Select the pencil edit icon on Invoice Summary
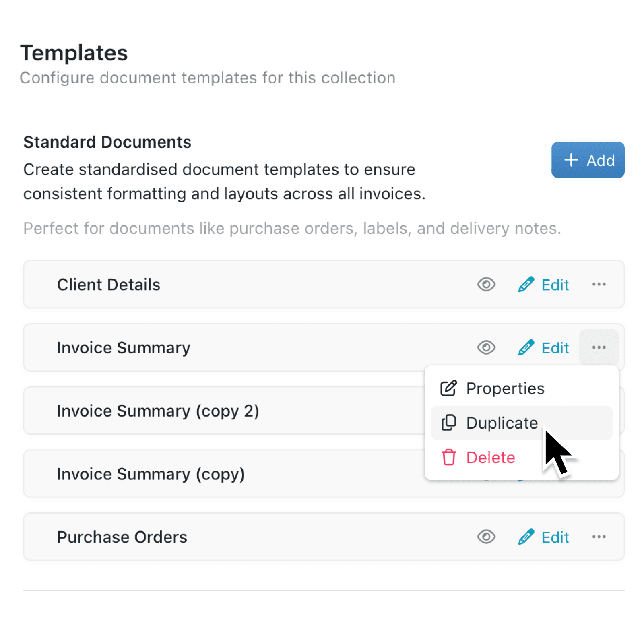Image resolution: width=644 pixels, height=644 pixels. click(x=526, y=347)
